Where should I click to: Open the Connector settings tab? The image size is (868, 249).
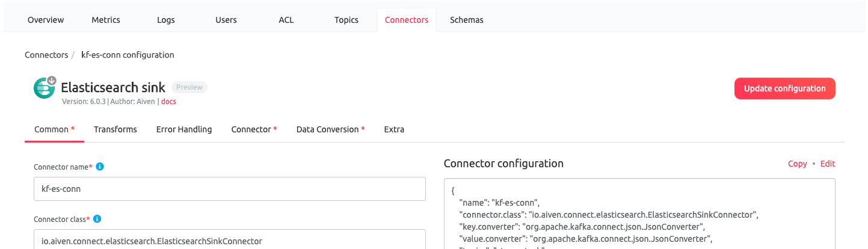click(x=254, y=129)
